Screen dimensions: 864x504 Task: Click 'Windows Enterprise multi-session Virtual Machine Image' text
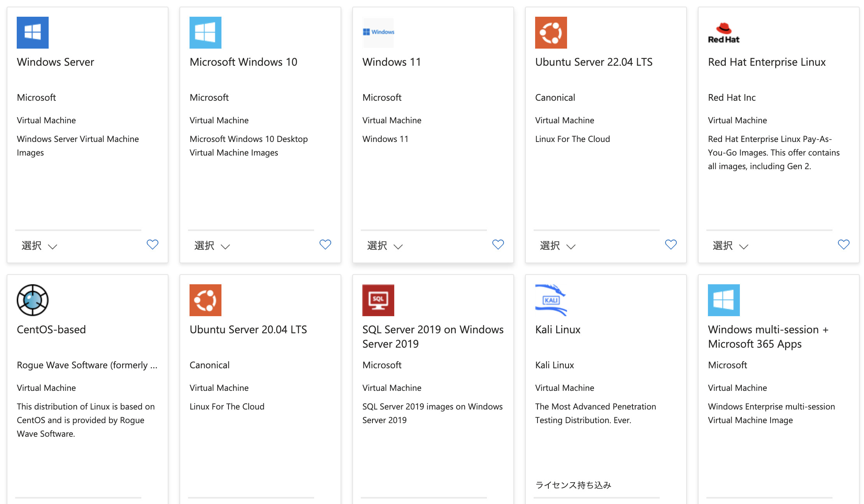click(x=771, y=413)
